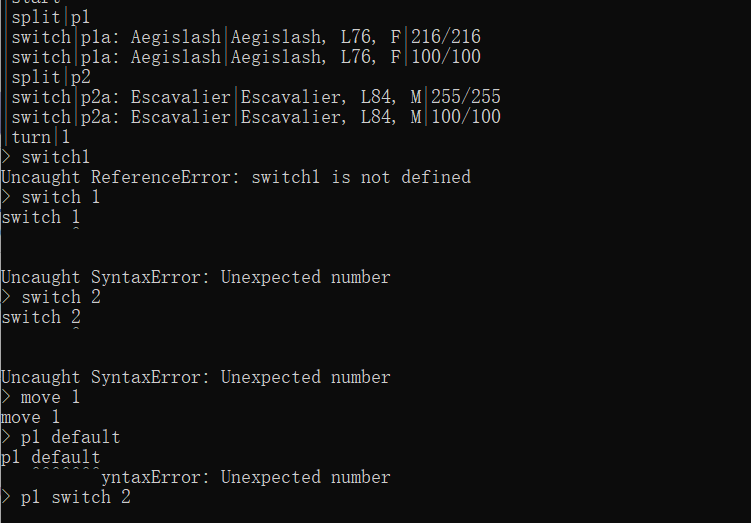The height and width of the screenshot is (523, 751).
Task: Click the 'turn|1' output line
Action: pyautogui.click(x=40, y=137)
